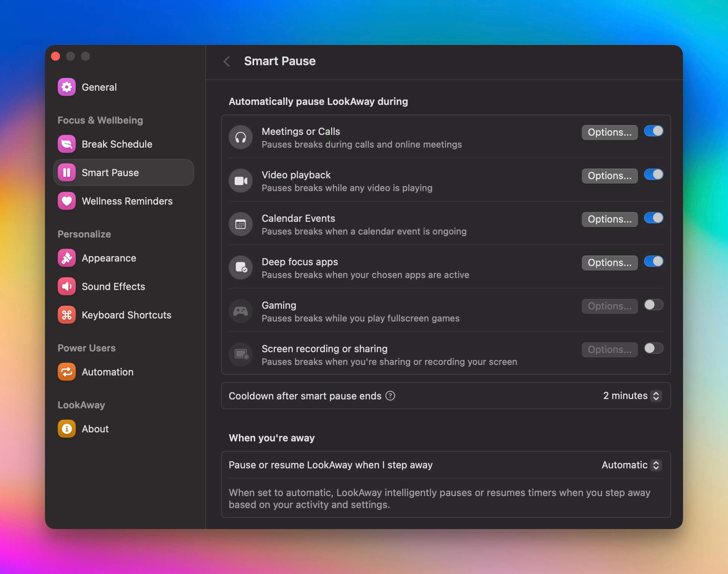The width and height of the screenshot is (728, 574).
Task: Open Wellness Reminders via heart icon
Action: pyautogui.click(x=66, y=201)
